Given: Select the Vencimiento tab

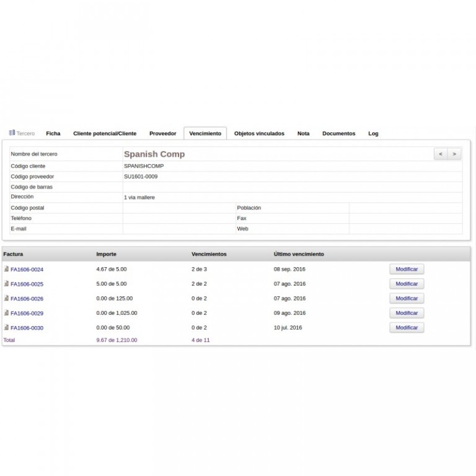Looking at the screenshot, I should coord(205,134).
